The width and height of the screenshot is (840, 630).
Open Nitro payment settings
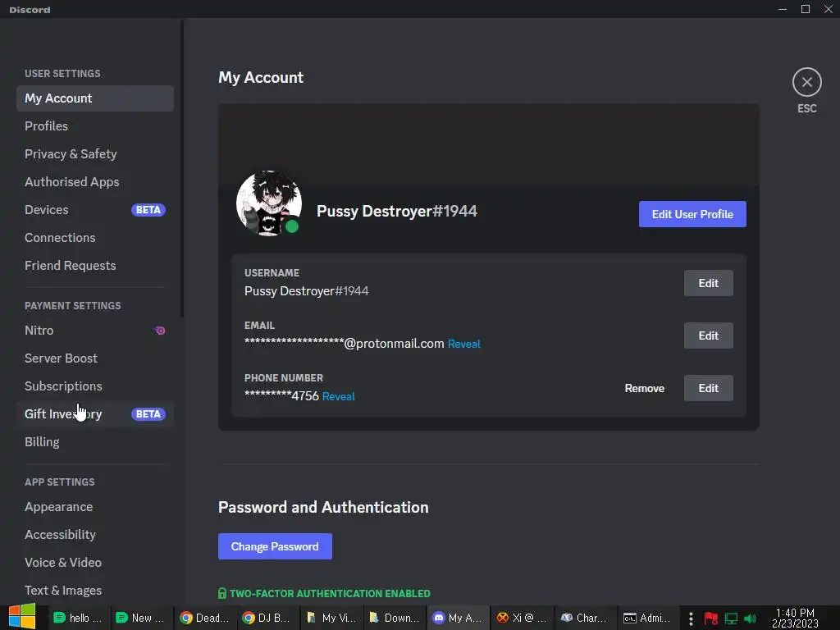click(x=95, y=330)
